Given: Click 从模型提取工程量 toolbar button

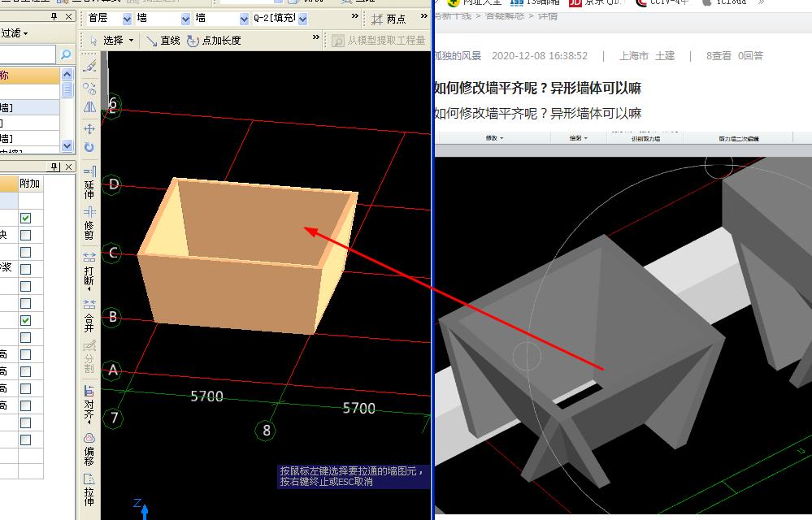Looking at the screenshot, I should pos(379,41).
